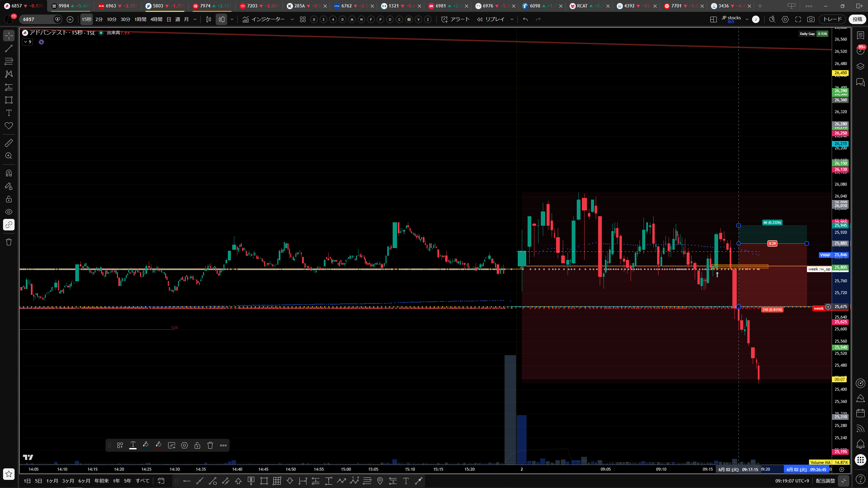The width and height of the screenshot is (868, 488).
Task: Open the magnet mode tool
Action: click(9, 173)
